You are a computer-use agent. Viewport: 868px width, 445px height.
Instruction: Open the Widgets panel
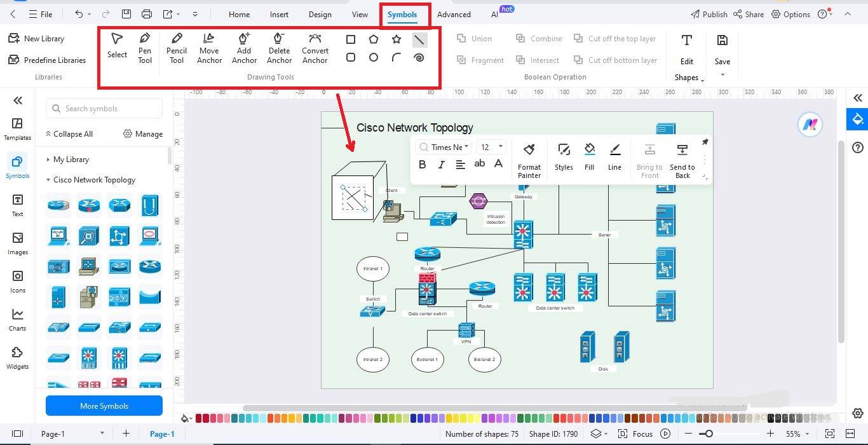[17, 357]
